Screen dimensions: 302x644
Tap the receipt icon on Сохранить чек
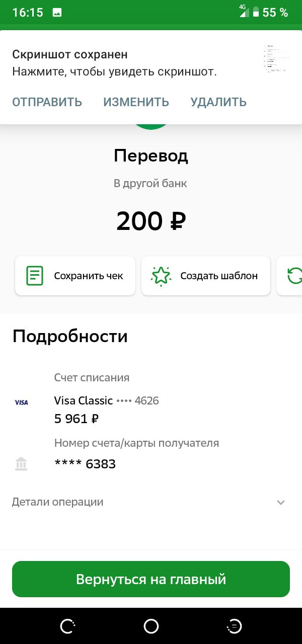pos(35,276)
